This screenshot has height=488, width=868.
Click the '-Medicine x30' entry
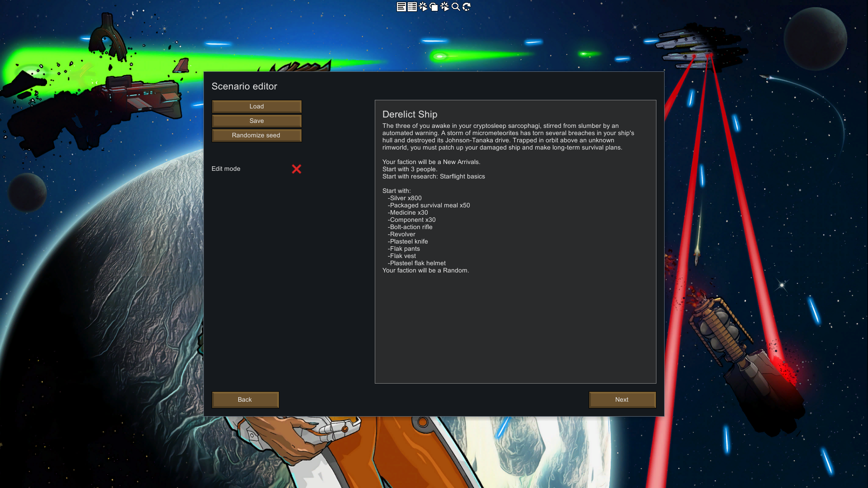click(408, 213)
